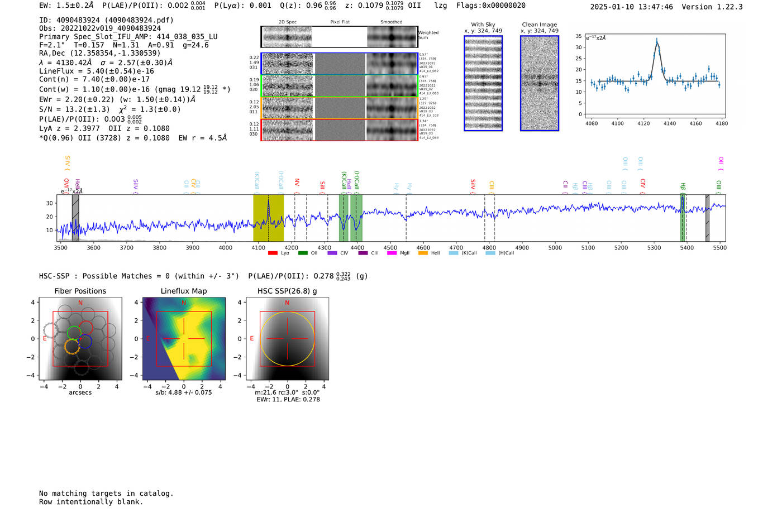Open the With Sky image cutout

click(483, 83)
